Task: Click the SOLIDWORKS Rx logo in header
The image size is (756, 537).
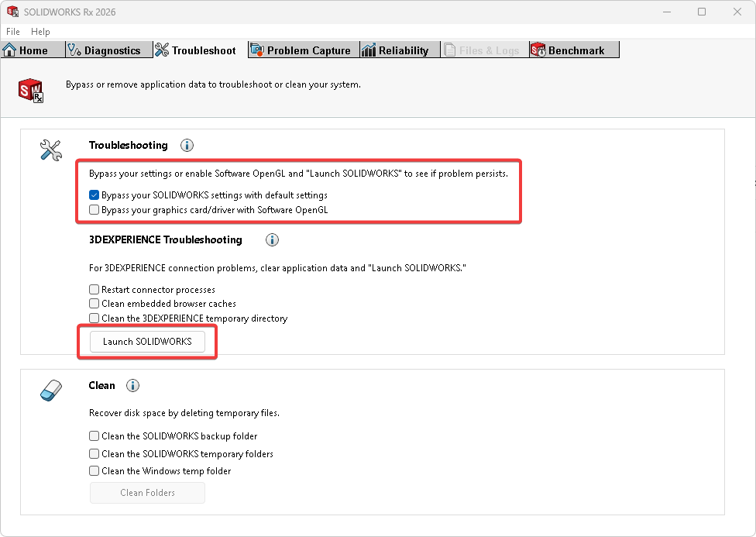Action: tap(31, 90)
